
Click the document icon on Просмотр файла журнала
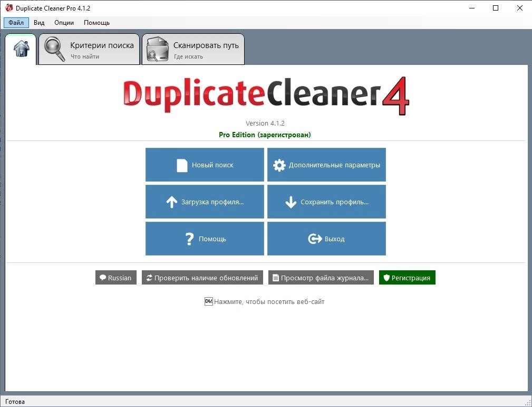[276, 278]
